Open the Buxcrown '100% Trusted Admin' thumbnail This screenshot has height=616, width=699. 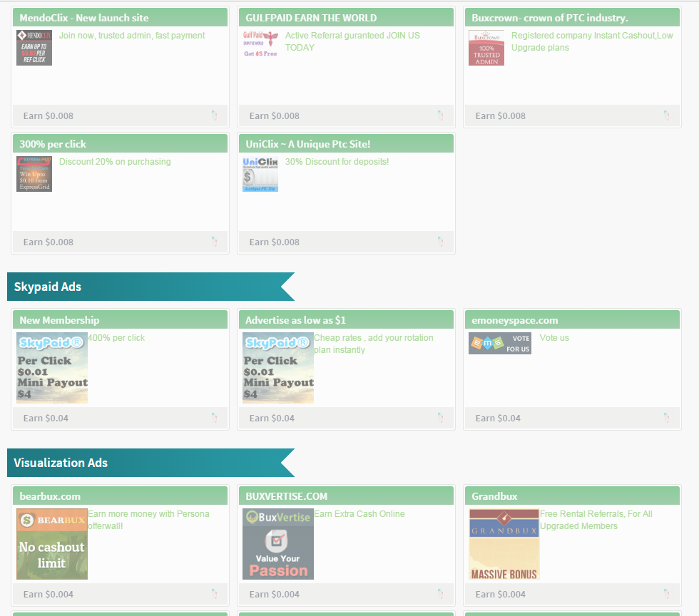[x=486, y=48]
